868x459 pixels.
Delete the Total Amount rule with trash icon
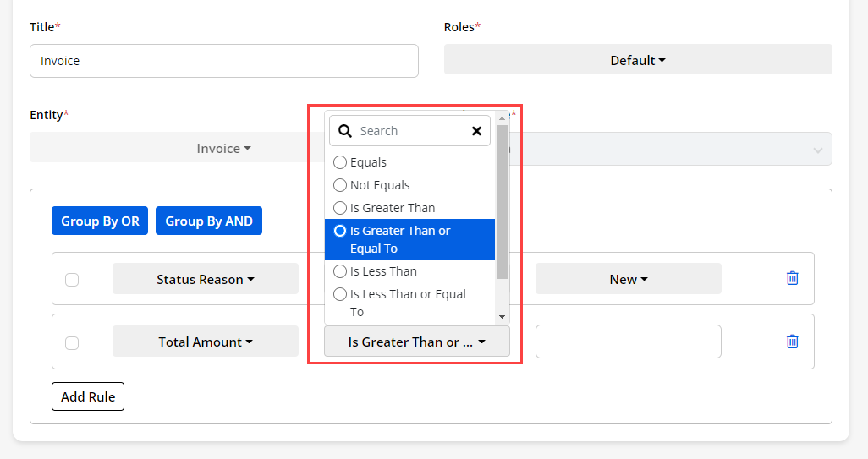(792, 342)
